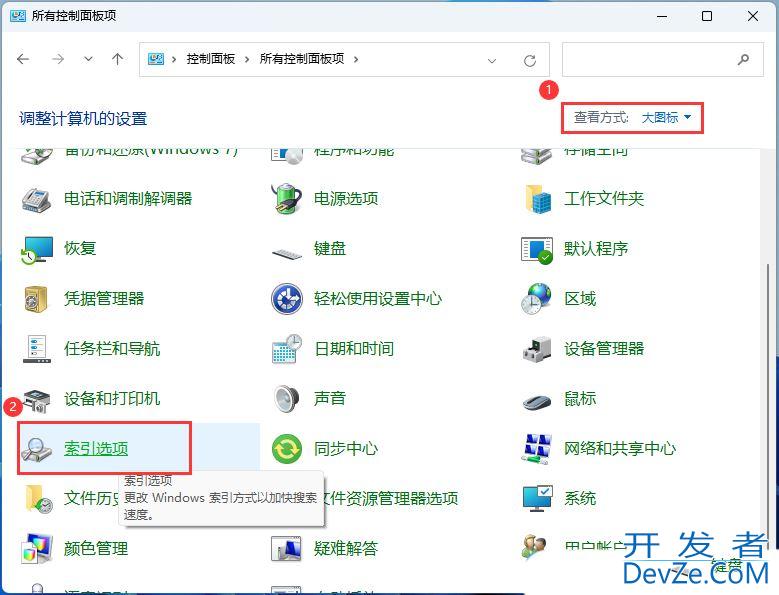The image size is (779, 595).
Task: Open the Default Programs (默认程序) icon
Action: [x=537, y=250]
